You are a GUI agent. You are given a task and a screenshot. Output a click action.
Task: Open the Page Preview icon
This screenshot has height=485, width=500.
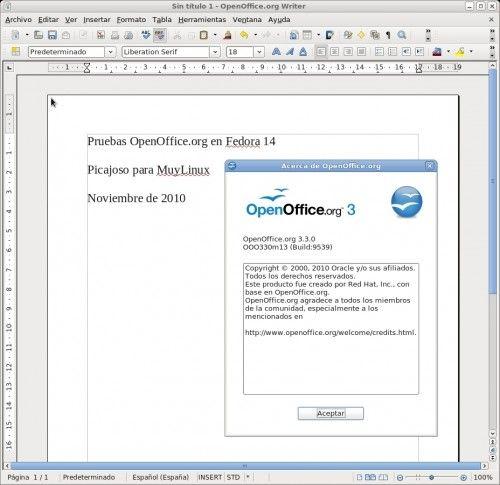129,35
